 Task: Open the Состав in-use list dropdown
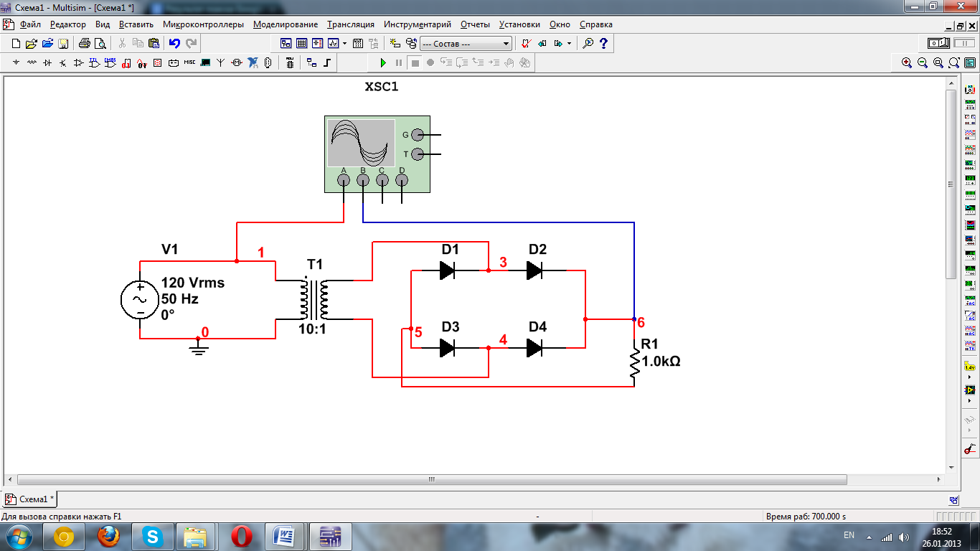(x=466, y=43)
